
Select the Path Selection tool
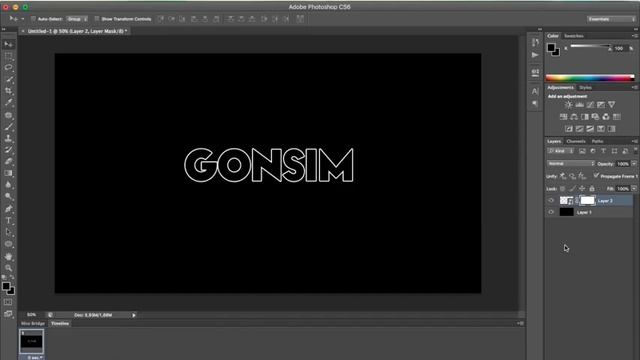click(8, 232)
